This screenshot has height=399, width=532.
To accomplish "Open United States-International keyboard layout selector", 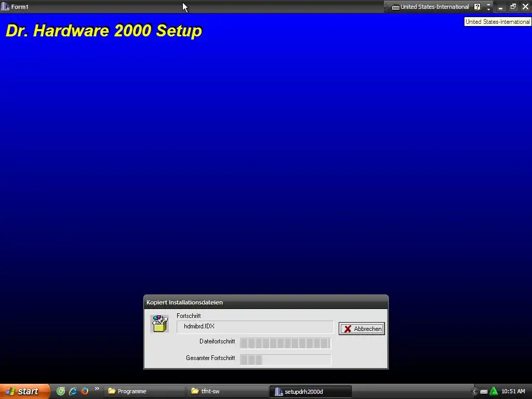I will pyautogui.click(x=431, y=7).
